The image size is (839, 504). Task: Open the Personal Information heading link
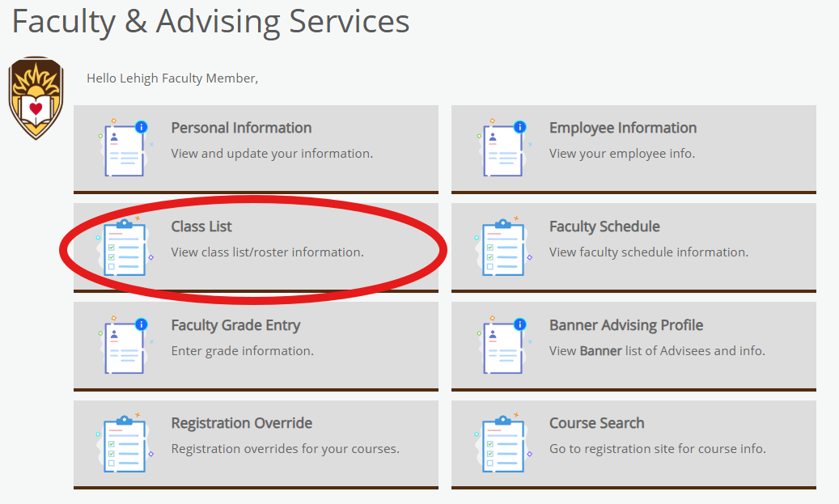241,128
